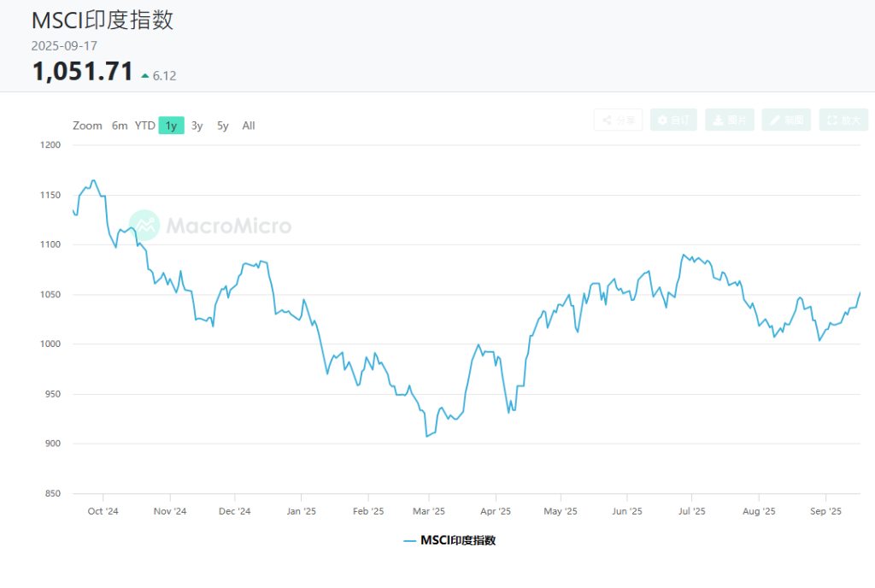Screen dimensions: 875x588
Task: Click the pencil 制图 chart-maker button
Action: 787,121
